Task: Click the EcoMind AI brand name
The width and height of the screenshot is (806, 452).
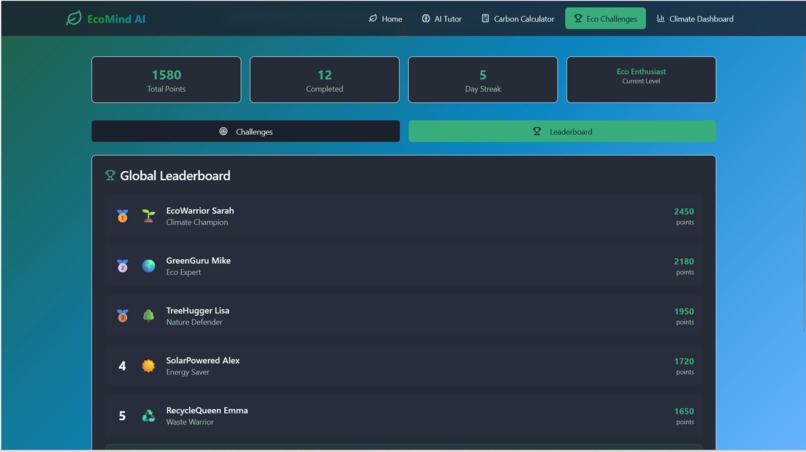Action: tap(116, 19)
